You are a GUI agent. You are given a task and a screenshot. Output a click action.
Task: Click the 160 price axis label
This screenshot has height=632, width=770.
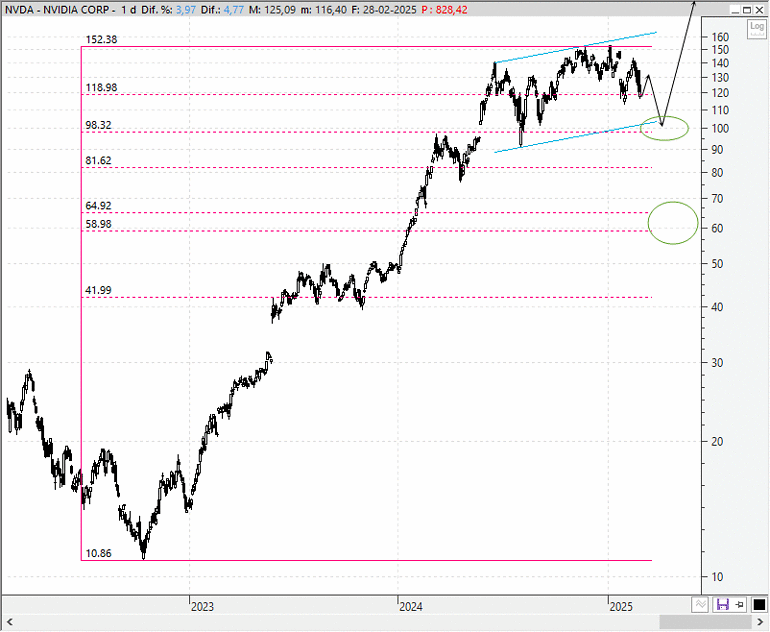tap(720, 37)
